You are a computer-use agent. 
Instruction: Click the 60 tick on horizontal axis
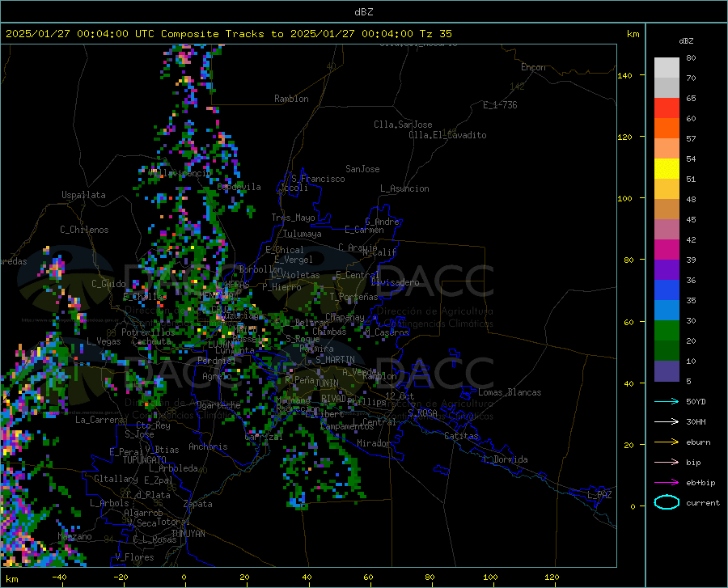(x=368, y=577)
